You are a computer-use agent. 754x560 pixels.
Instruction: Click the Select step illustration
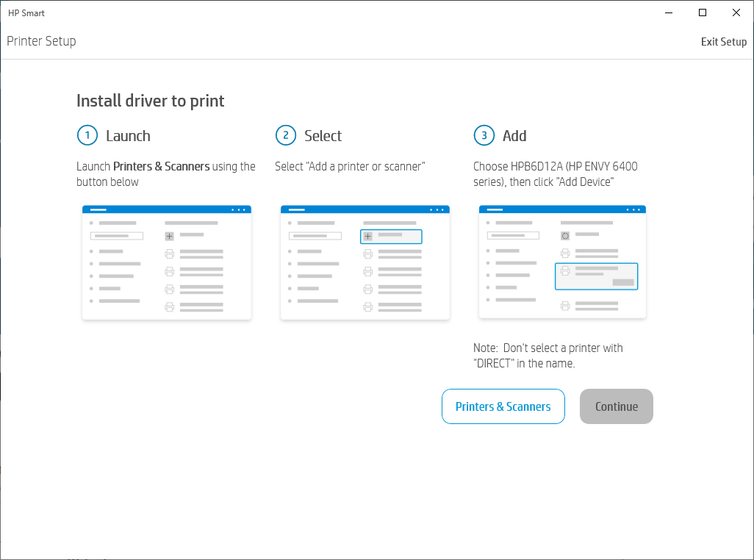click(365, 262)
